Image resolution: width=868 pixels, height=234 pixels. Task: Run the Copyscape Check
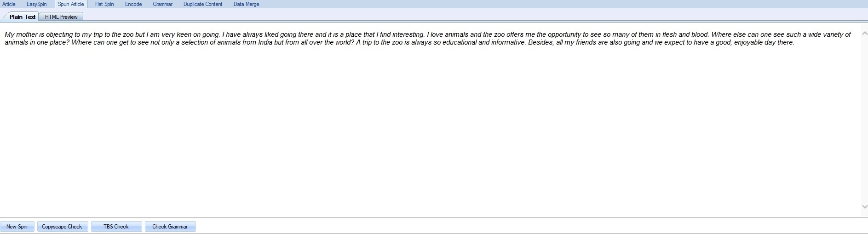pos(62,227)
